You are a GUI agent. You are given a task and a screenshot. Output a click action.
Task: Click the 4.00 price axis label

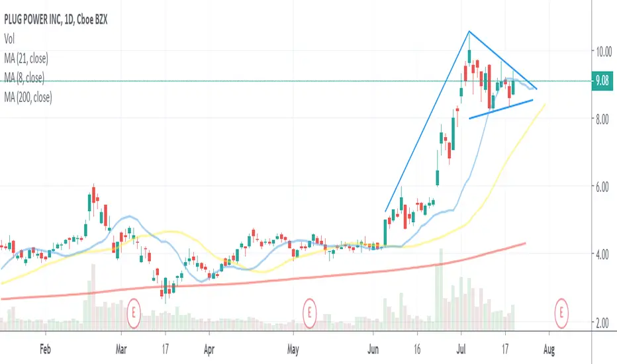click(604, 255)
